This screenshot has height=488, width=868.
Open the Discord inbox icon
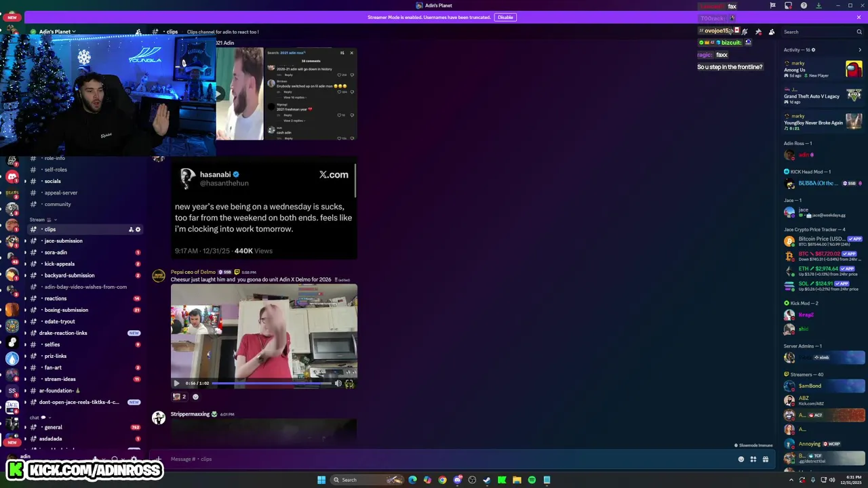[788, 5]
